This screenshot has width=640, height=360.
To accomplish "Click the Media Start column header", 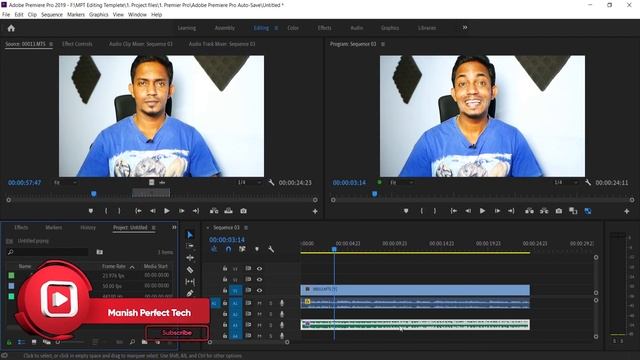I will 156,266.
